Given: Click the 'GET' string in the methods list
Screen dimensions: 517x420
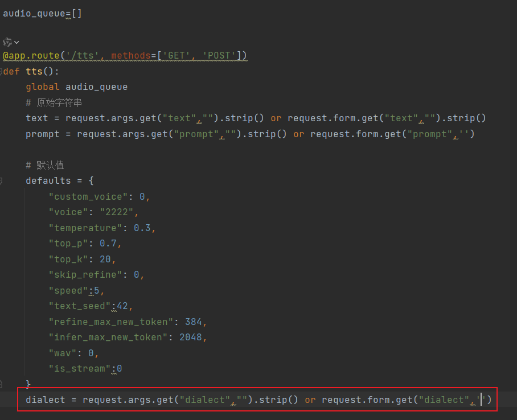Looking at the screenshot, I should [176, 55].
